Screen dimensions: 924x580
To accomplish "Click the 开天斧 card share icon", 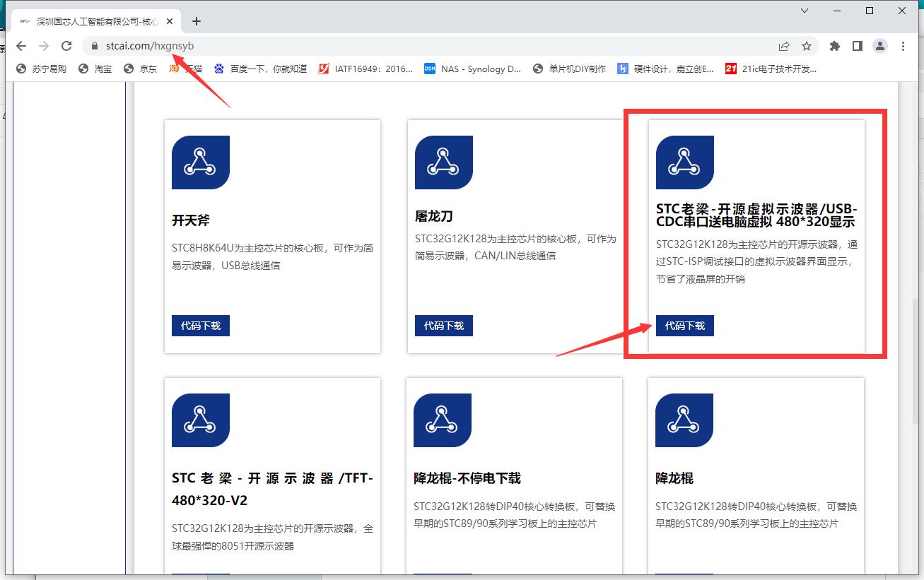I will pos(201,162).
